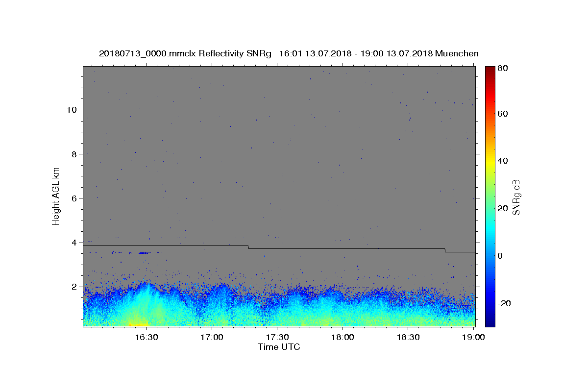
Task: Click the height axis label 4
Action: pos(74,243)
